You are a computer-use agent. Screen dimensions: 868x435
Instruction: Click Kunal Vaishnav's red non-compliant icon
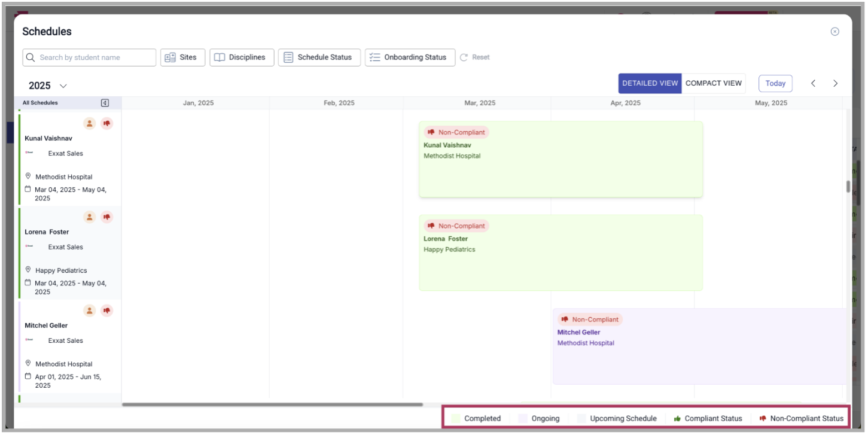(x=106, y=123)
